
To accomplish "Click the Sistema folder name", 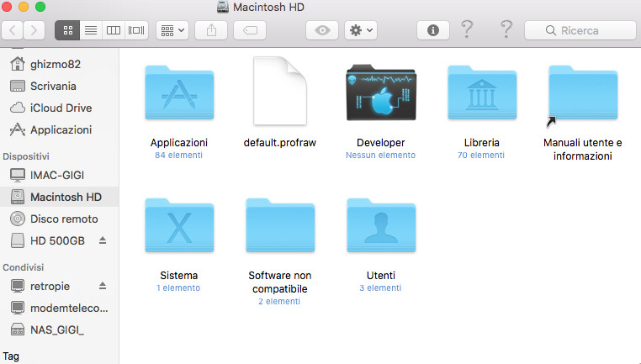I will pos(178,276).
